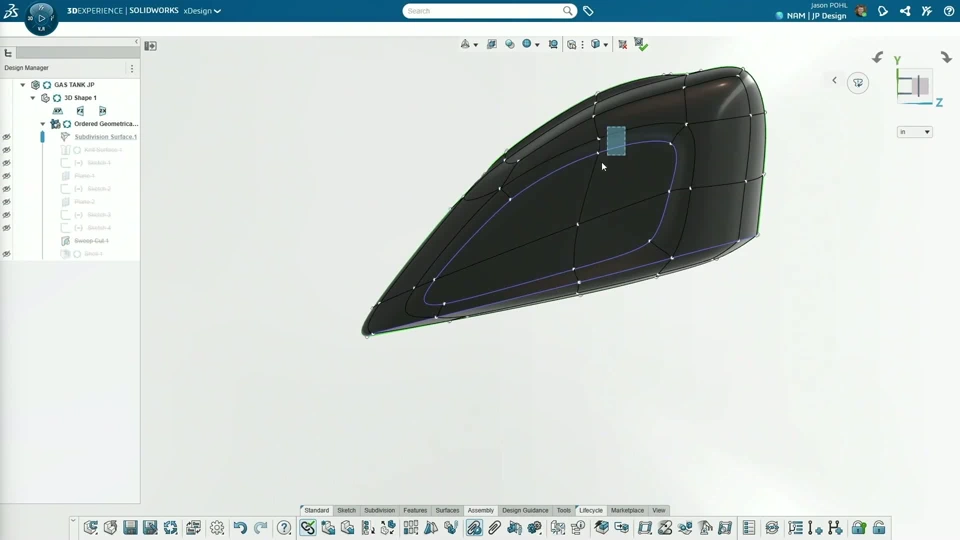Select Sweep-Cut-1 in the tree
Image resolution: width=960 pixels, height=540 pixels.
[x=91, y=241]
